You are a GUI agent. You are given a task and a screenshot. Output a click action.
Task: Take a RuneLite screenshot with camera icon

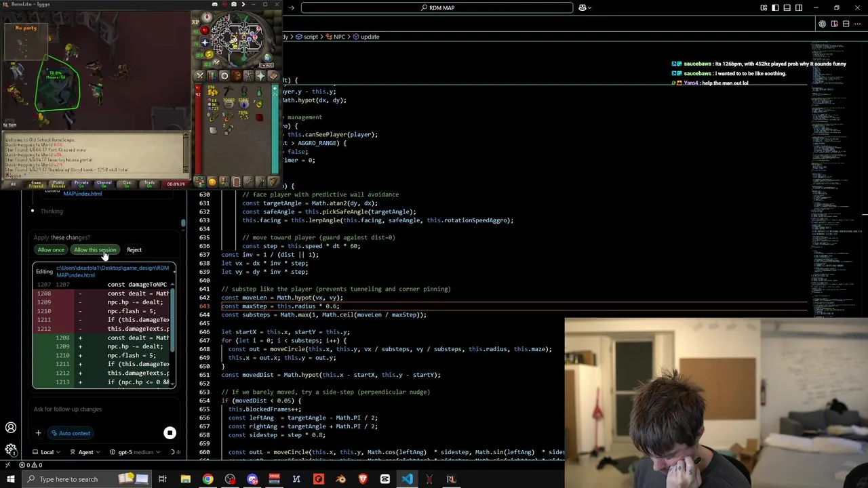click(x=234, y=5)
